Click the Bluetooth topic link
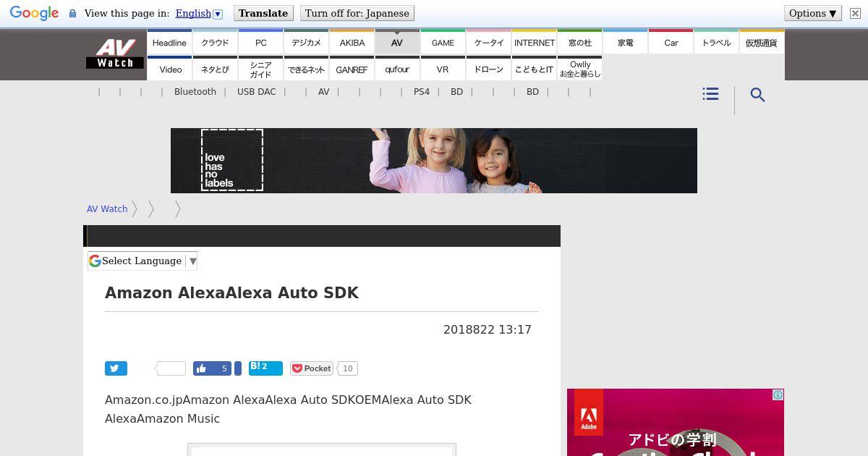The height and width of the screenshot is (456, 868). 195,92
